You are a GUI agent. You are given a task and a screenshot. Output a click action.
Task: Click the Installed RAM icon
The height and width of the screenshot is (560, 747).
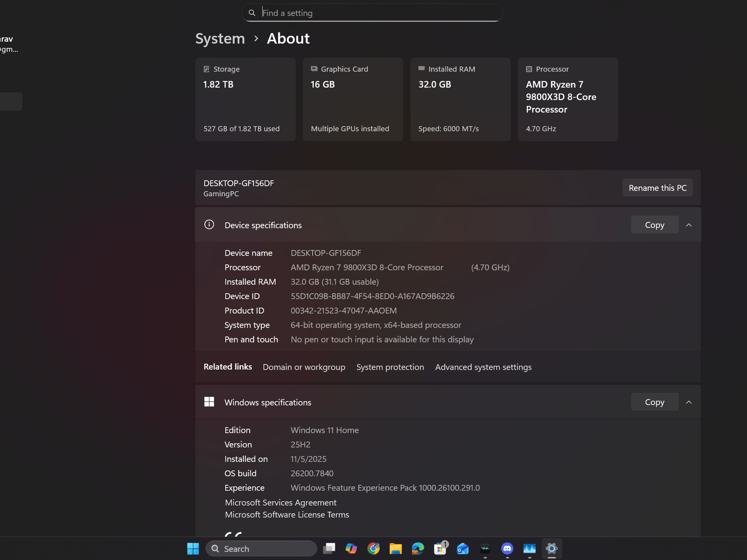[422, 69]
